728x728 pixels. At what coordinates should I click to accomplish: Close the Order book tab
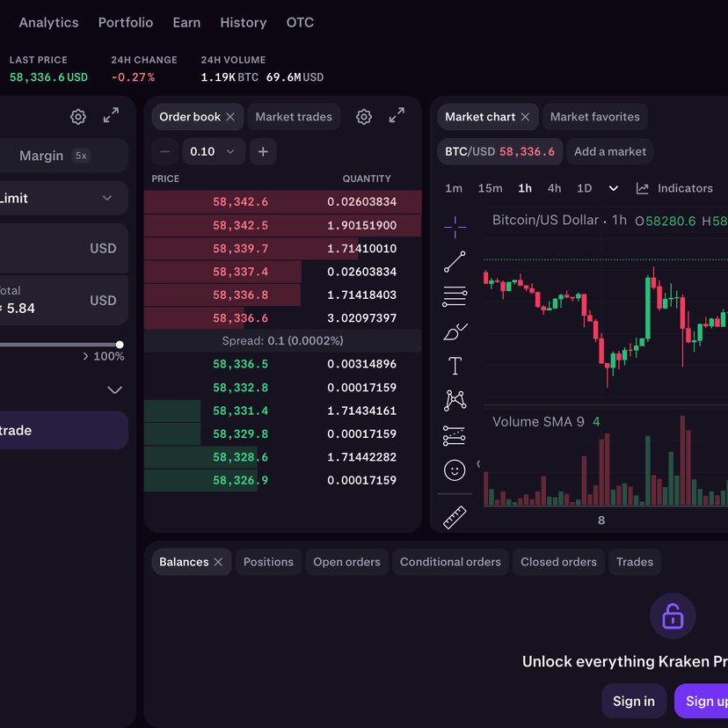230,117
